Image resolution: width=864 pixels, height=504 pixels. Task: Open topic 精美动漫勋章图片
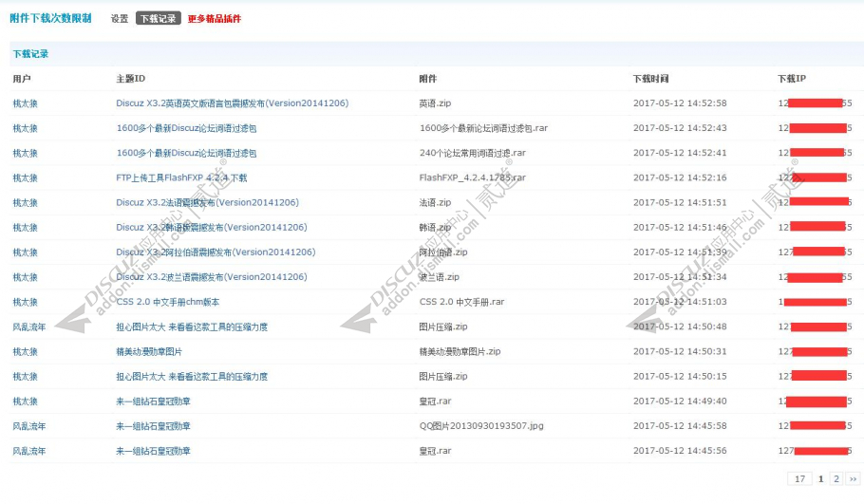[x=149, y=351]
